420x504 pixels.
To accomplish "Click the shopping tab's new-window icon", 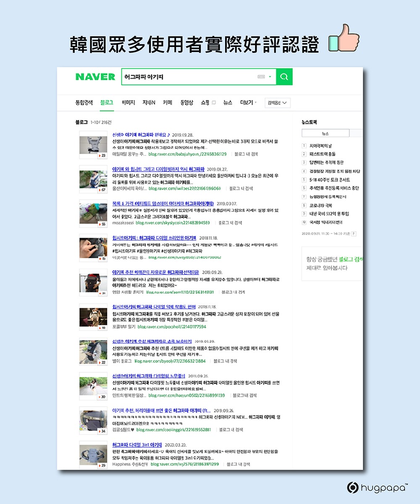I will point(214,102).
